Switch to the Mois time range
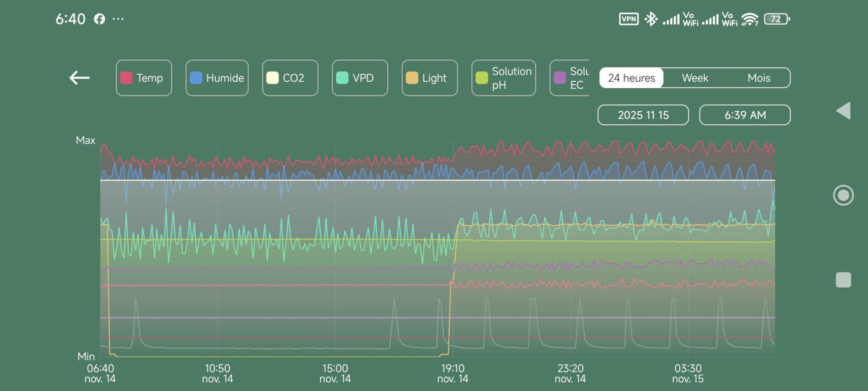Image resolution: width=868 pixels, height=391 pixels. pos(759,78)
